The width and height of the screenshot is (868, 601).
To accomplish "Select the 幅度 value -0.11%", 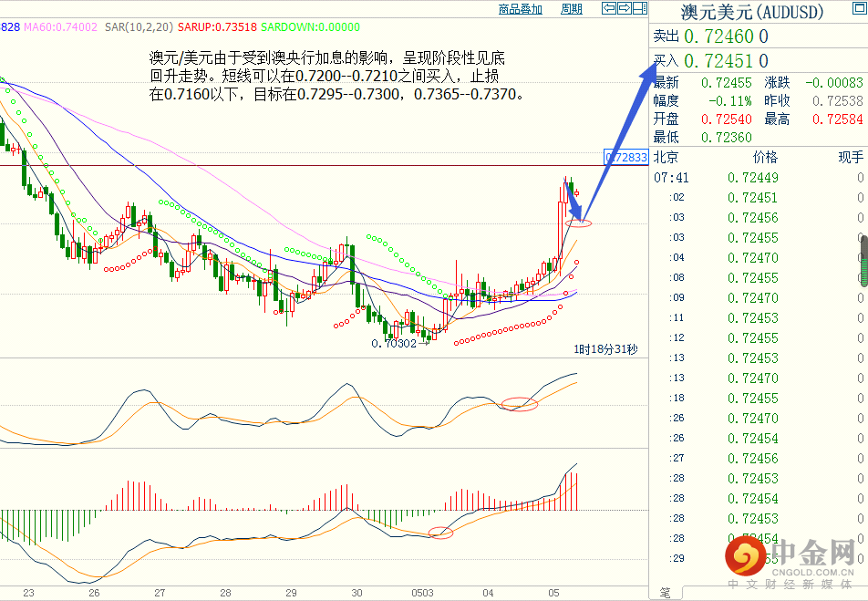I will 730,101.
